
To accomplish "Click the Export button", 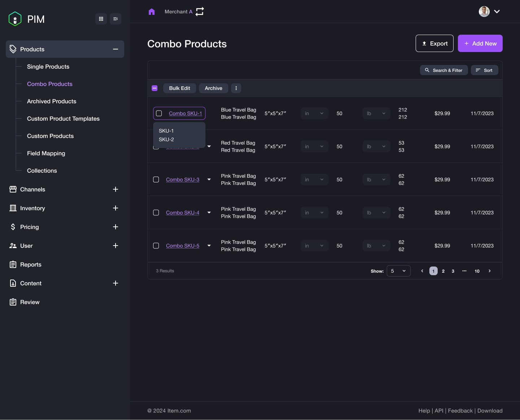I will coord(434,43).
